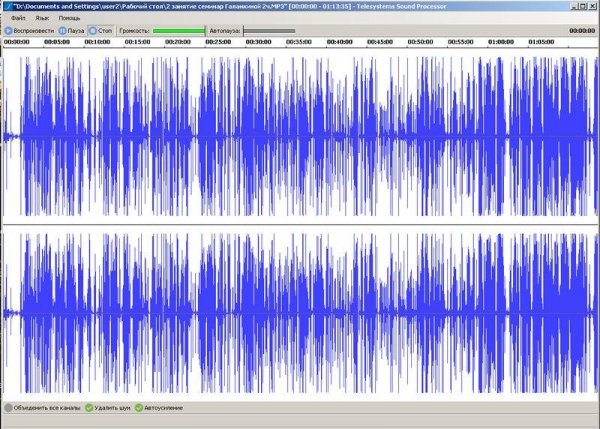Stop playback with Стоп button

coord(101,31)
